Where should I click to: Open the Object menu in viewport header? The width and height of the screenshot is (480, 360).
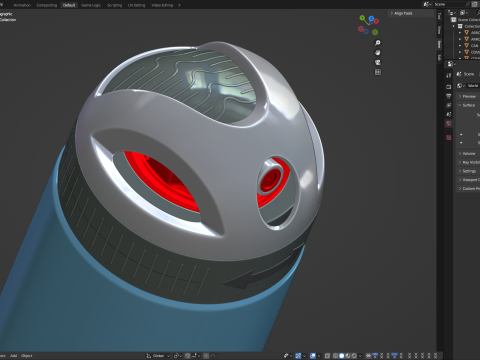(27, 356)
